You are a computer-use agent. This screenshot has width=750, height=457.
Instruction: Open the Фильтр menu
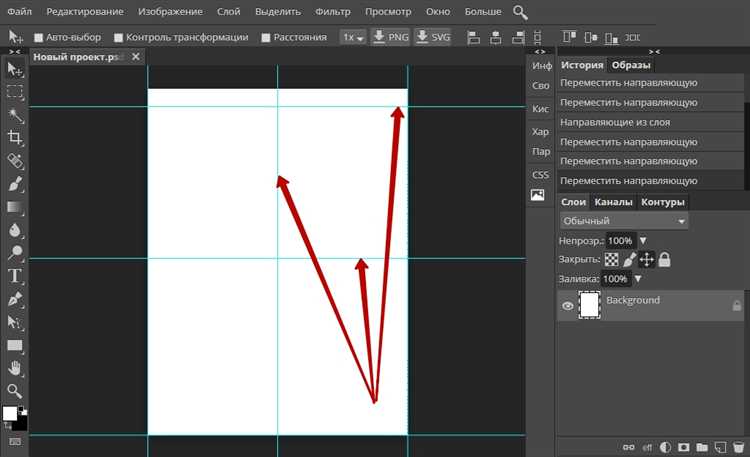click(333, 11)
